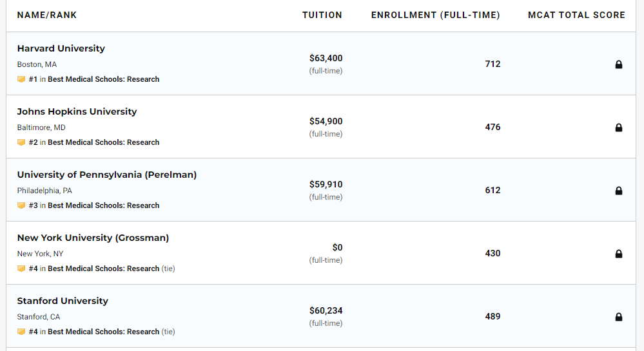
Task: Click the ranking badge icon under Johns Hopkins
Action: (x=21, y=142)
